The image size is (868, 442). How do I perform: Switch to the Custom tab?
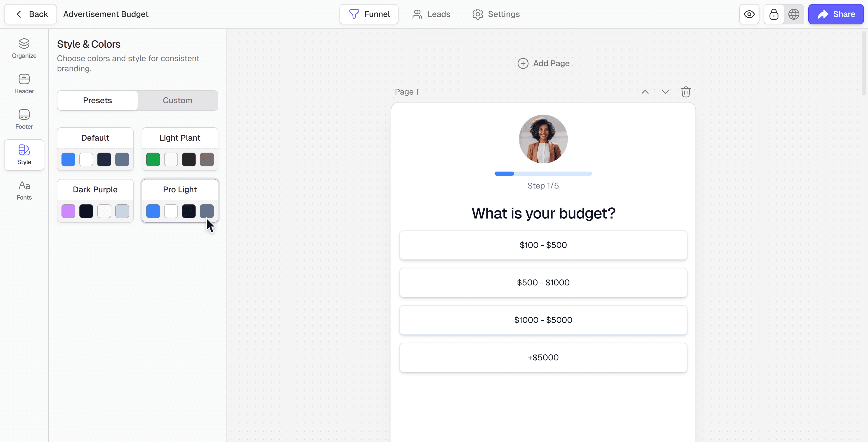pos(178,100)
